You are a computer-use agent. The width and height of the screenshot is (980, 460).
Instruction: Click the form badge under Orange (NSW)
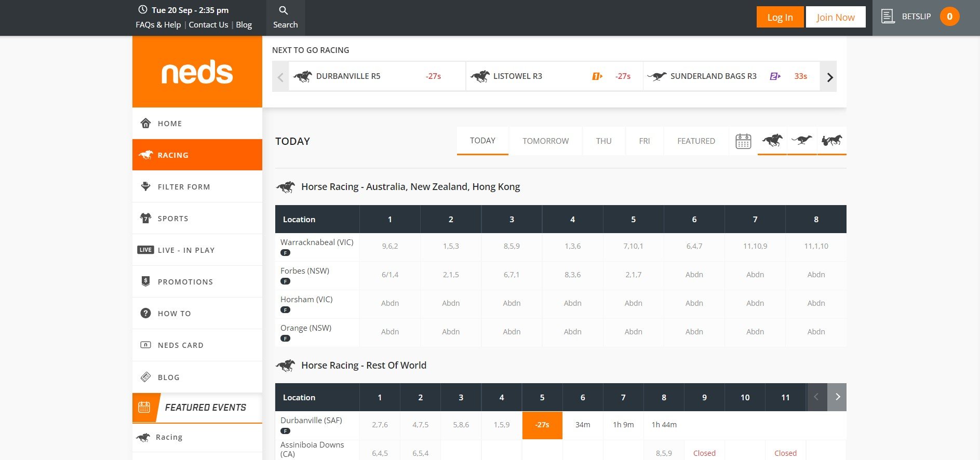tap(285, 339)
